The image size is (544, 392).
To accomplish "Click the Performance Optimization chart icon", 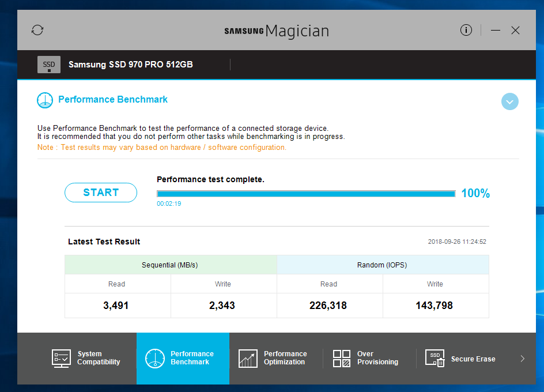I will coord(248,359).
